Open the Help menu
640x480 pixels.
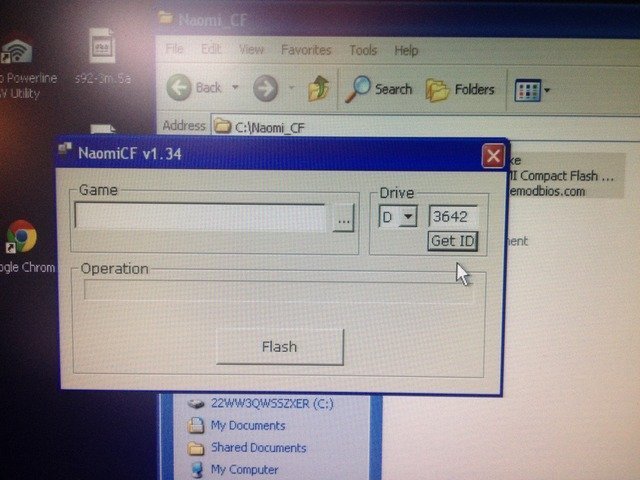(406, 50)
